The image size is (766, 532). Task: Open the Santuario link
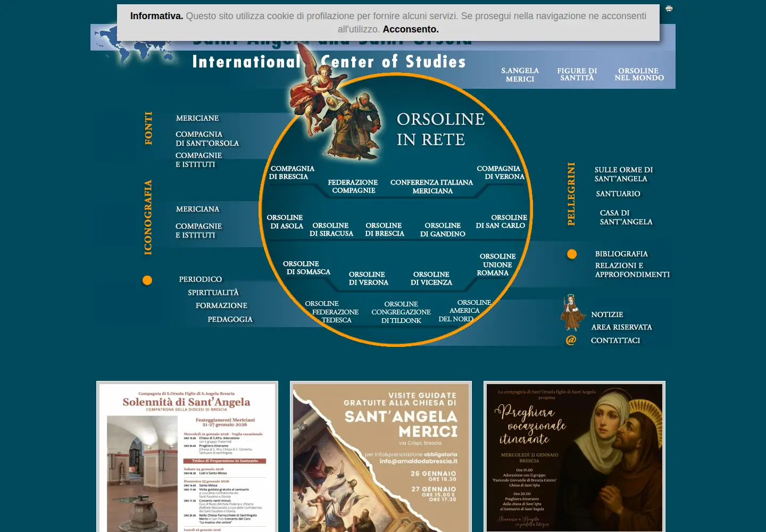[x=618, y=194]
